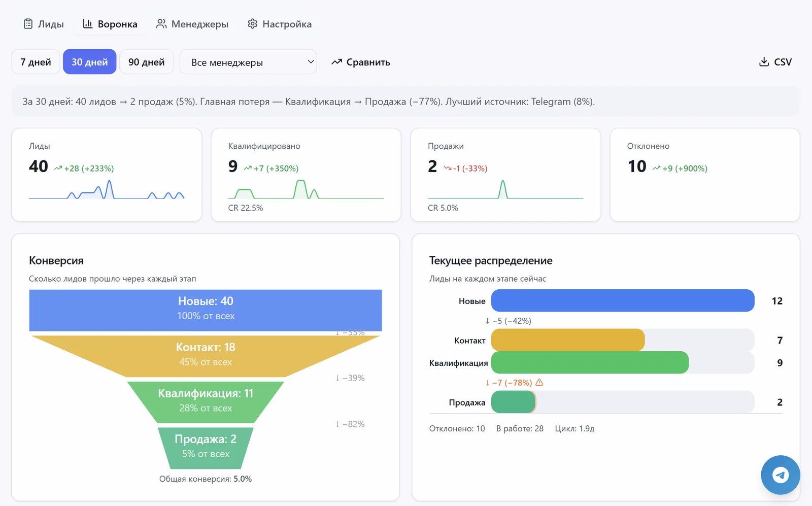
Task: Click the Telegram floating chat icon
Action: 780,475
